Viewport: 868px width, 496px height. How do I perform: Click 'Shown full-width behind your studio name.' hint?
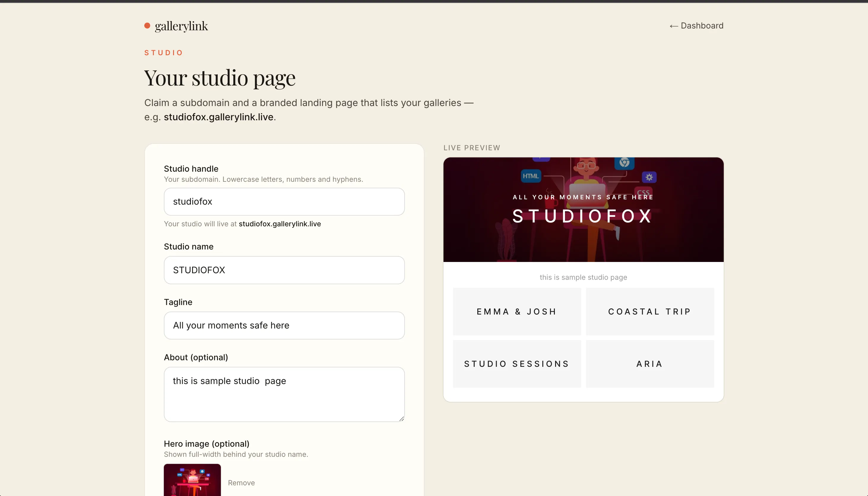(236, 454)
